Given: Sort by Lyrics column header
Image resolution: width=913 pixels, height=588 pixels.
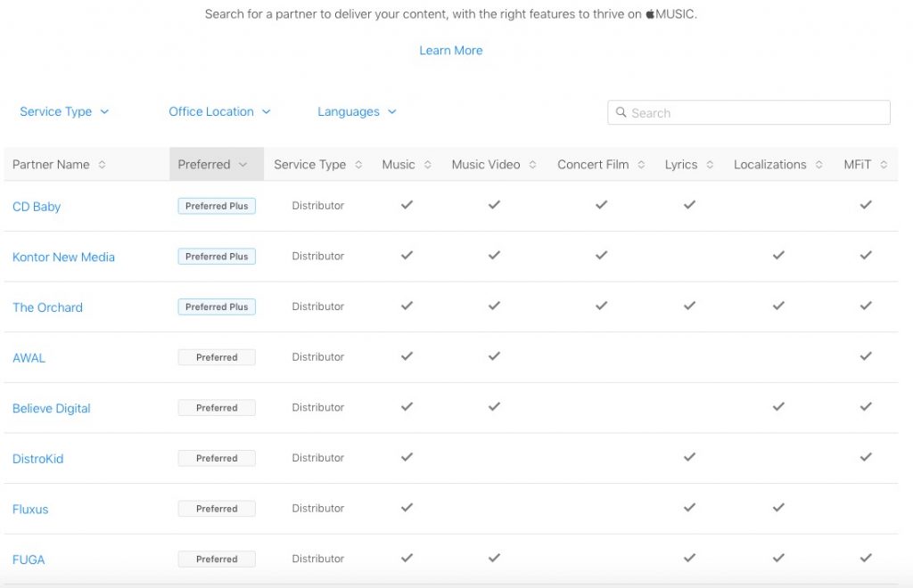Looking at the screenshot, I should point(689,165).
